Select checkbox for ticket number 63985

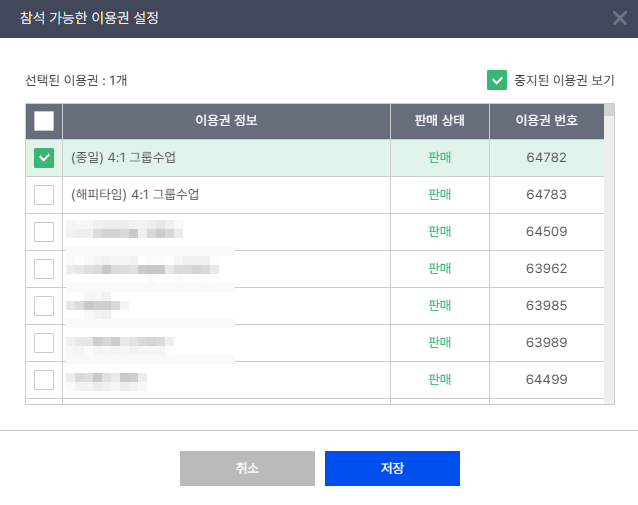coord(44,306)
